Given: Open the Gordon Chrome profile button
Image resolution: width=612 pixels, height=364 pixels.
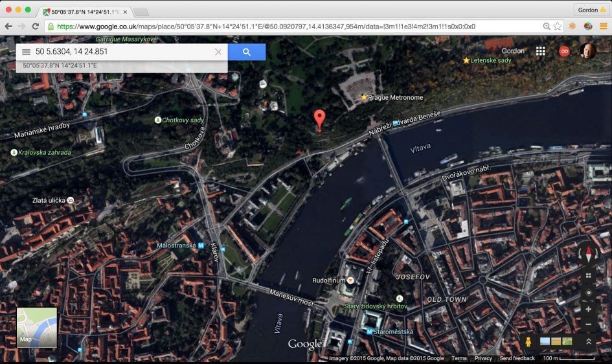Looking at the screenshot, I should 592,10.
